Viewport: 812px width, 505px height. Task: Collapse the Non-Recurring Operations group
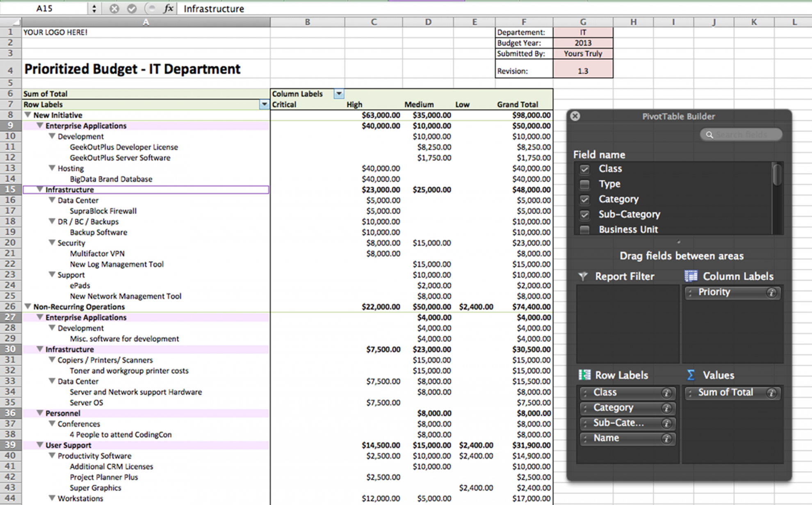click(27, 306)
